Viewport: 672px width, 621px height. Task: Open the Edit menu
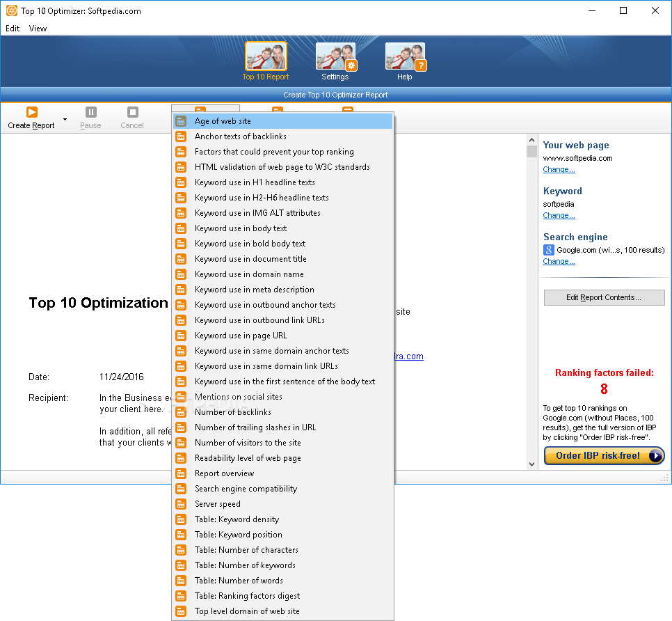pos(13,29)
